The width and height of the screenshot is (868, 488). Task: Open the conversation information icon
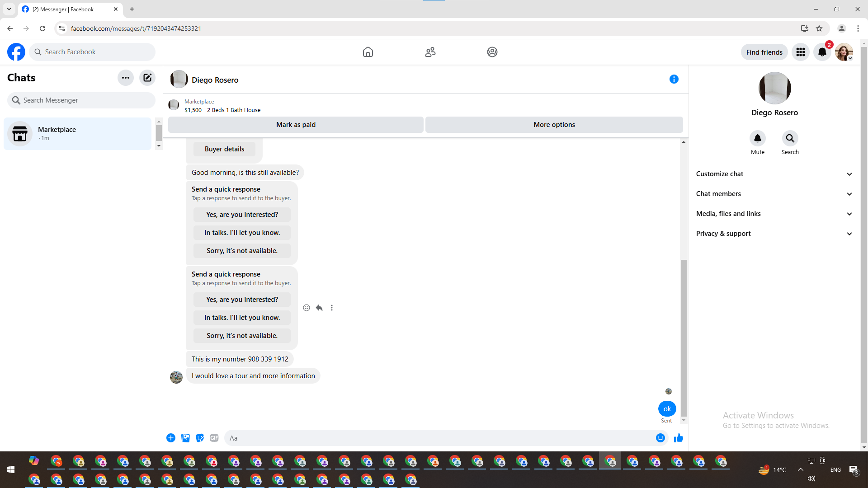tap(674, 79)
